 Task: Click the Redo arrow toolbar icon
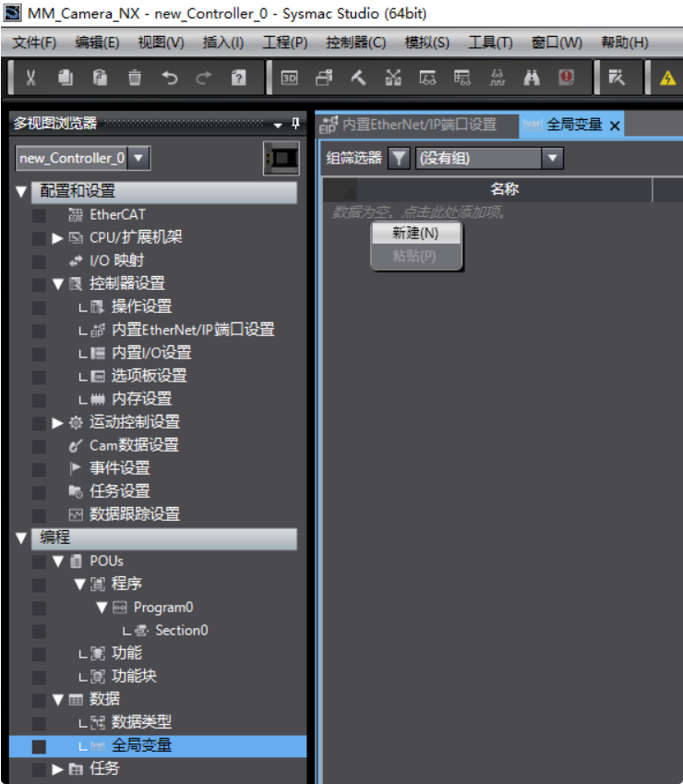[204, 78]
